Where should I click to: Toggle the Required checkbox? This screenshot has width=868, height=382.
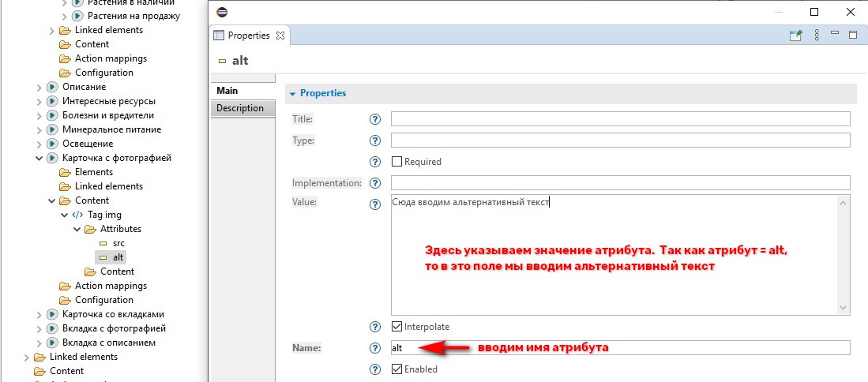pyautogui.click(x=396, y=162)
